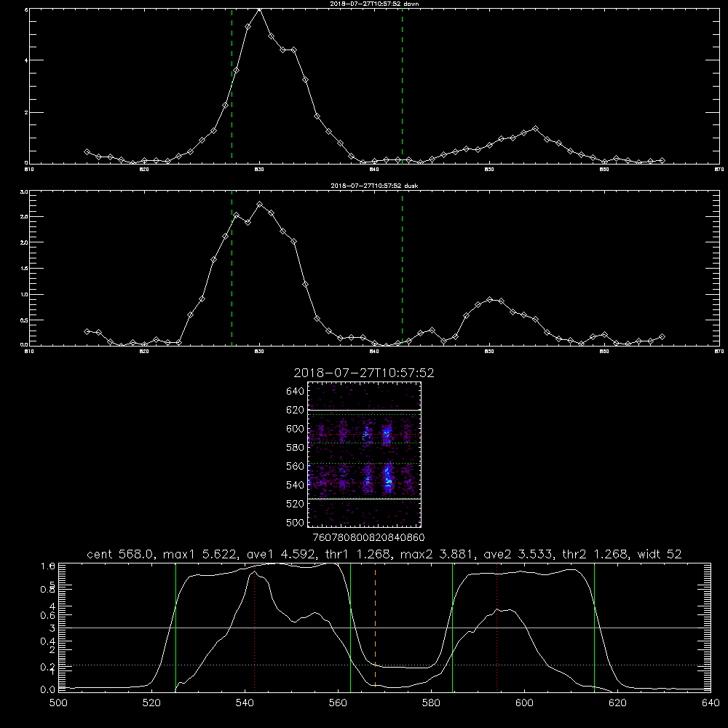
Task: Click the orange dashed center line in profile plot
Action: 375,627
